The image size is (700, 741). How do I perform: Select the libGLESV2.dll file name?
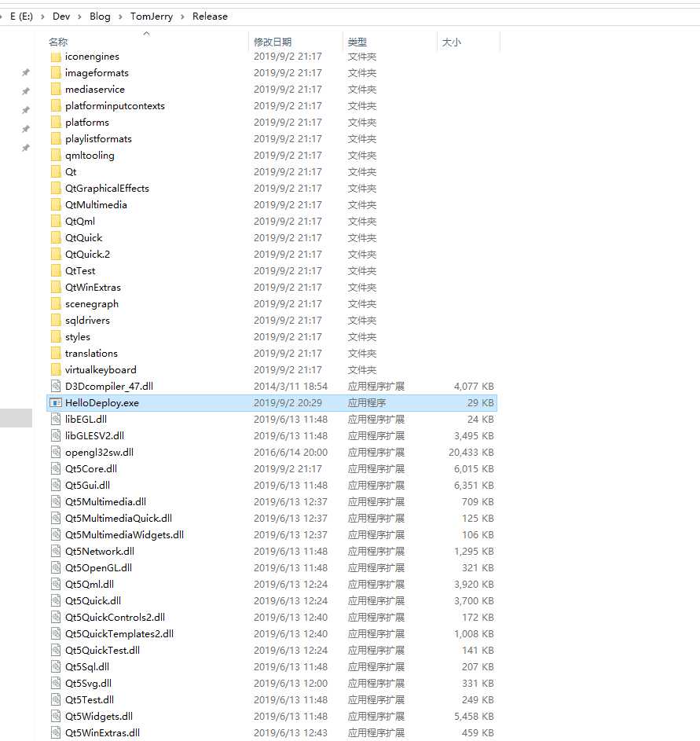coord(94,435)
